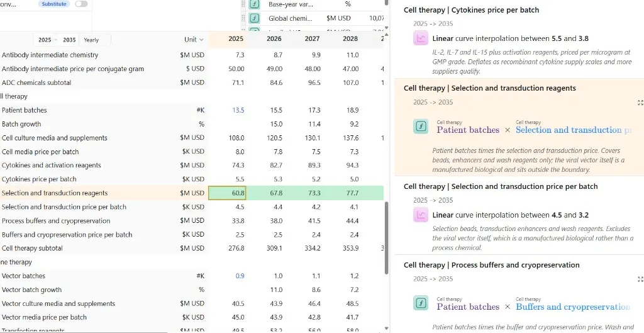The height and width of the screenshot is (333, 644).
Task: Select the Batch growth row
Action: (21, 124)
